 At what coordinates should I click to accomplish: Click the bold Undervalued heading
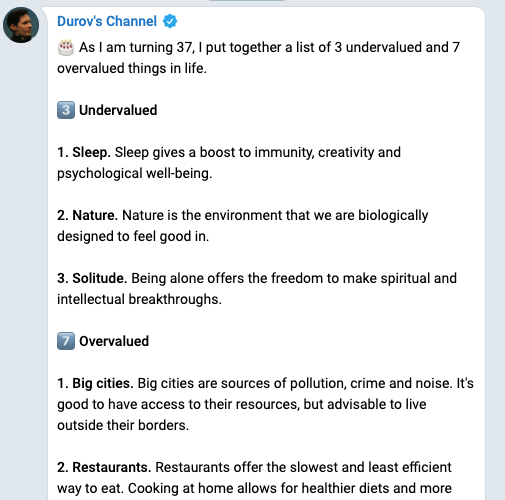[x=118, y=110]
